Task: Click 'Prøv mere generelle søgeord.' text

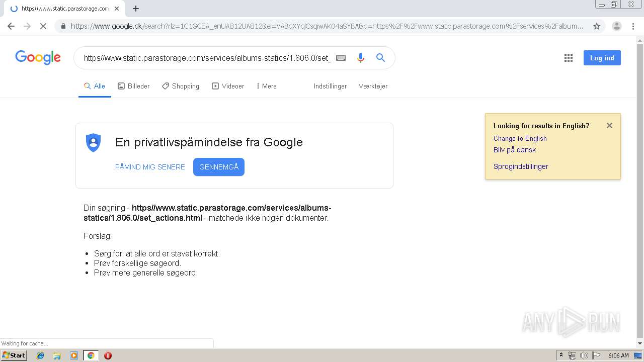Action: click(146, 273)
